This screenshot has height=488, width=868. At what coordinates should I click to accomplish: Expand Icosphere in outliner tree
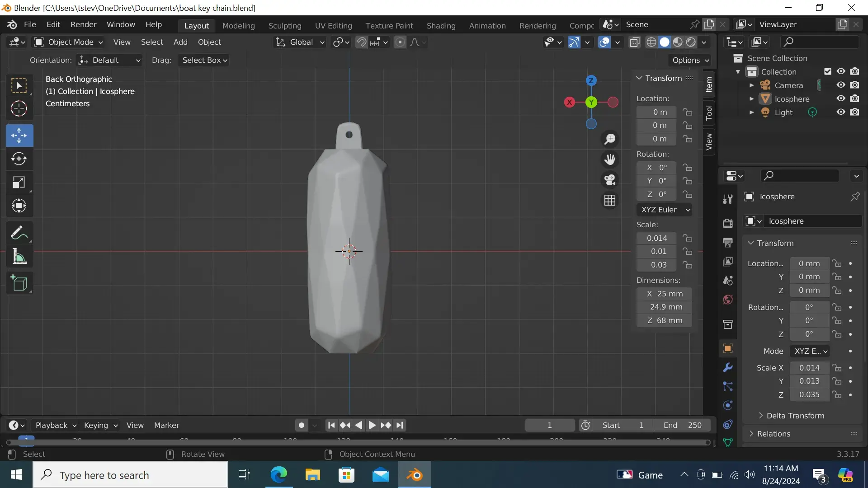(751, 99)
